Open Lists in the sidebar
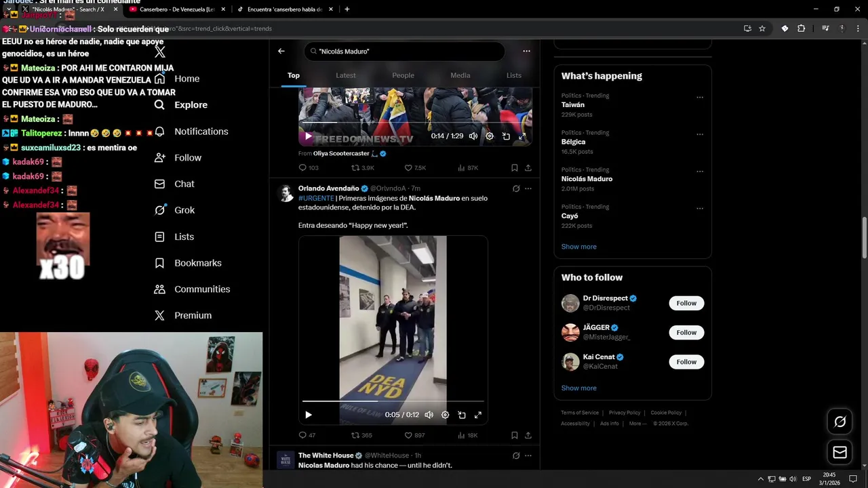Screen dimensions: 868x488 tap(174, 237)
